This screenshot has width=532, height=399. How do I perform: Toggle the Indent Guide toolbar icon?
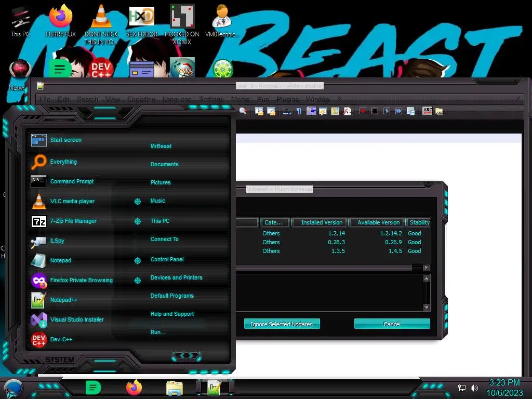pyautogui.click(x=311, y=111)
